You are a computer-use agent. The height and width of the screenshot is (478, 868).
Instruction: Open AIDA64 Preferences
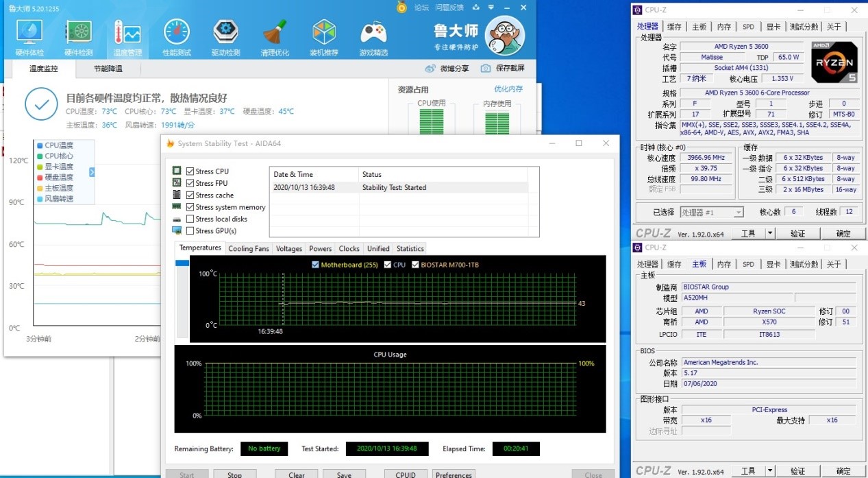[454, 475]
